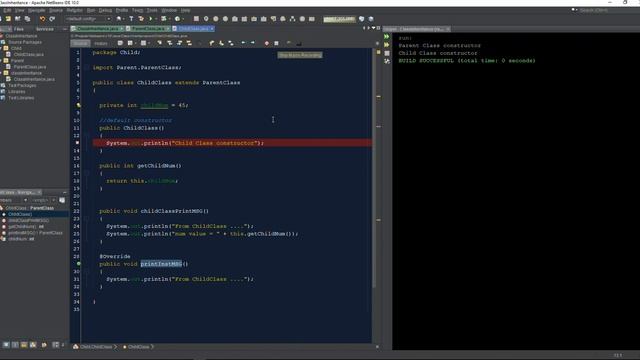Screen dimensions: 640x360
Task: Click the Save All toolbar icon
Action: (27, 19)
